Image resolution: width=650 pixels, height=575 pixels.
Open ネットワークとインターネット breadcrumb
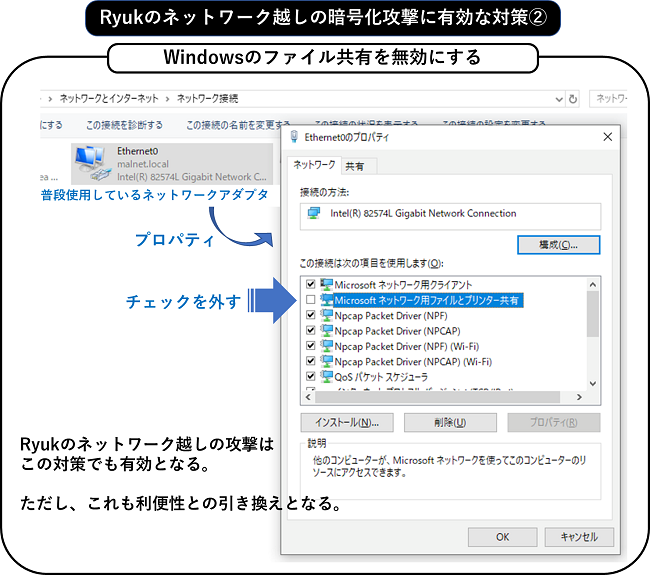[109, 99]
